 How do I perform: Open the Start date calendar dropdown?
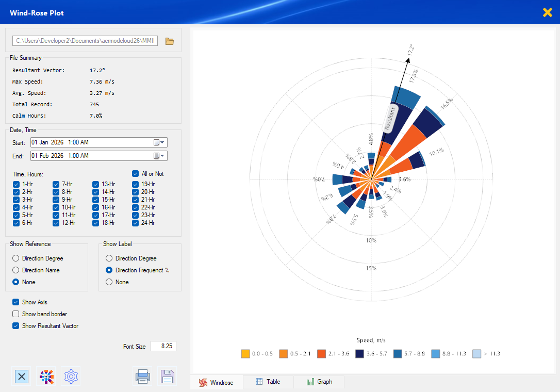point(159,142)
